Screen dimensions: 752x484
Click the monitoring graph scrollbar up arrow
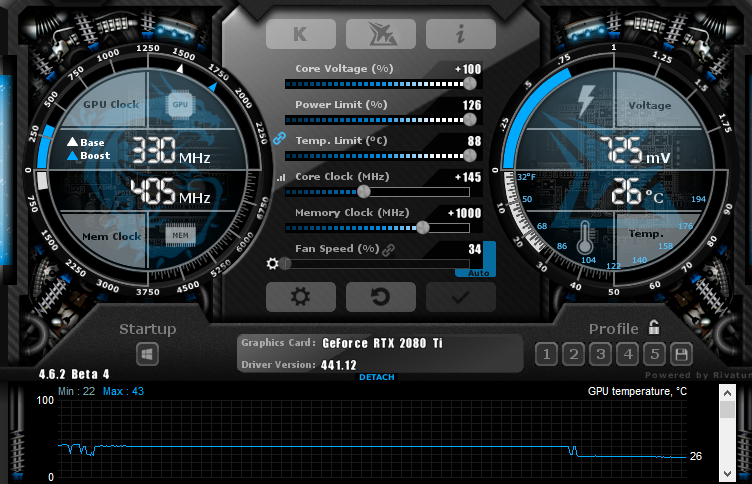(728, 393)
